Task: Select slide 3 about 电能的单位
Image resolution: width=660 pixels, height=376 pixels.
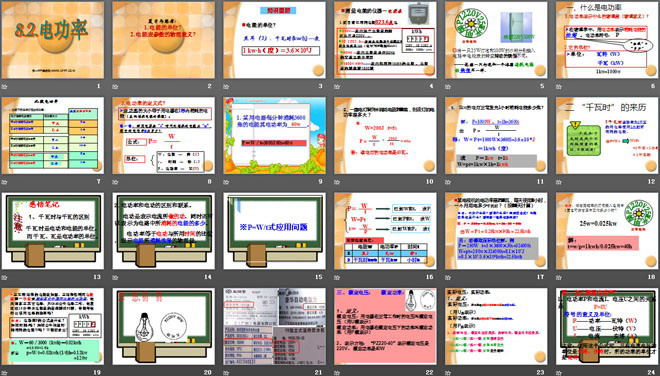Action: [x=274, y=40]
